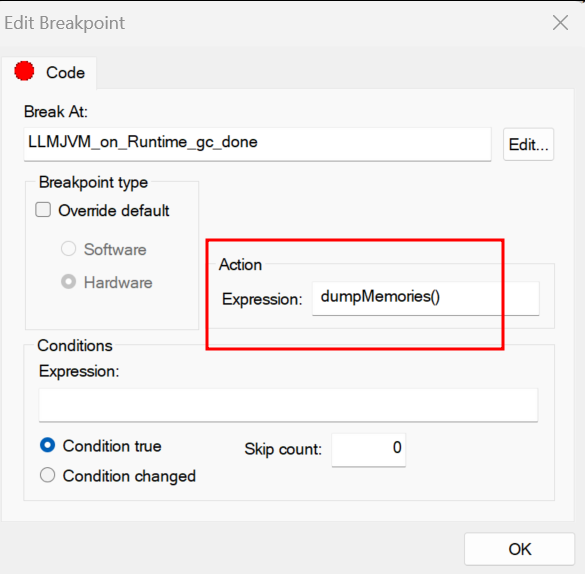The height and width of the screenshot is (574, 585).
Task: Select the Hardware radio button
Action: coord(68,282)
